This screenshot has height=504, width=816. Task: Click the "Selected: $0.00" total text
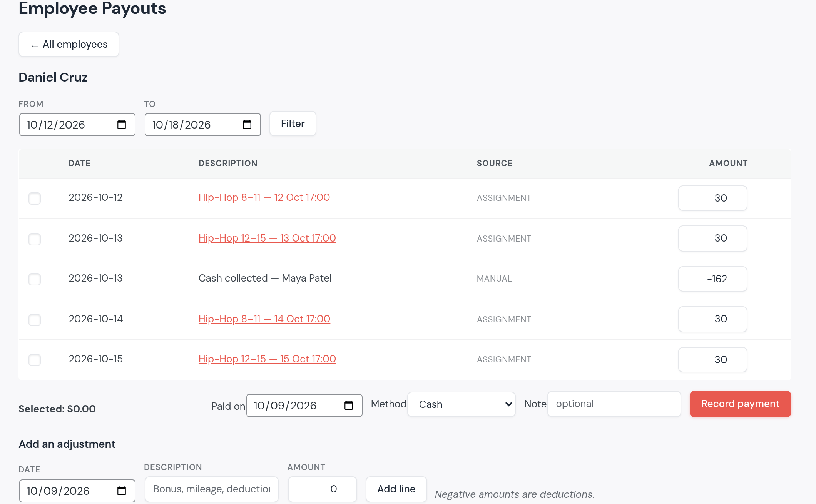coord(57,409)
